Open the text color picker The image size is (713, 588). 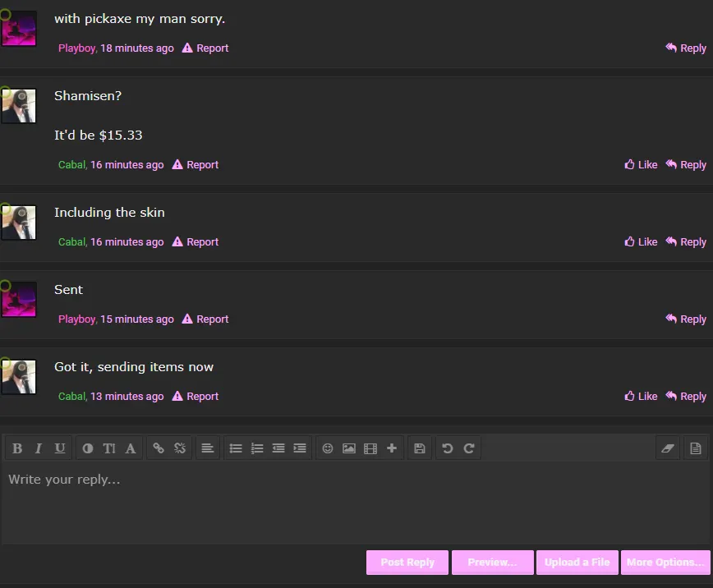pos(88,448)
